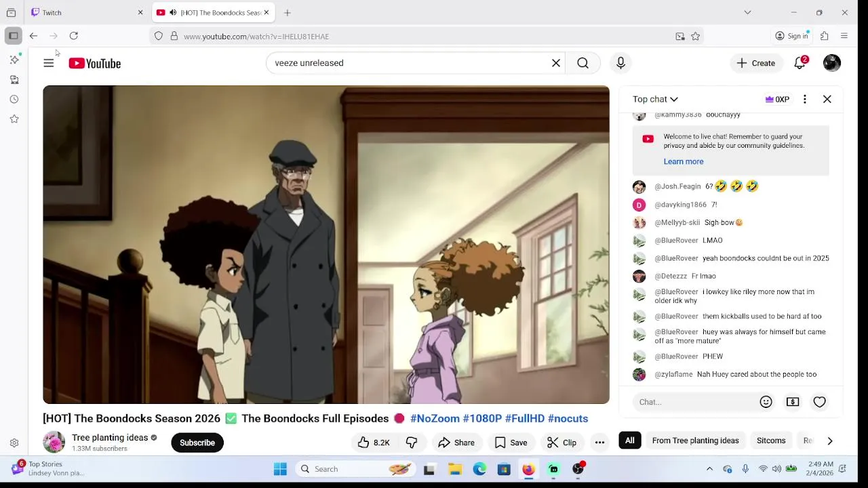Clear the search box with the X
The height and width of the screenshot is (488, 868).
(x=556, y=63)
